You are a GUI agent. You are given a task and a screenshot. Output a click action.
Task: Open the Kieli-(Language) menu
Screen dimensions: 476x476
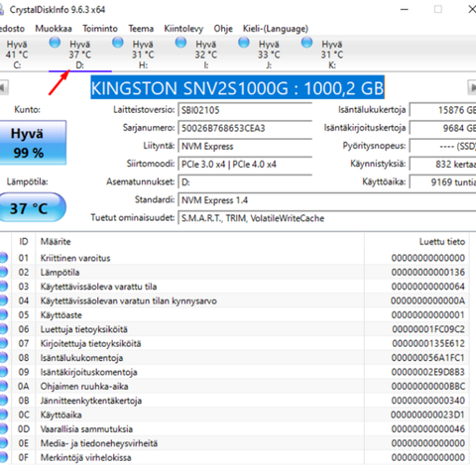coord(276,29)
